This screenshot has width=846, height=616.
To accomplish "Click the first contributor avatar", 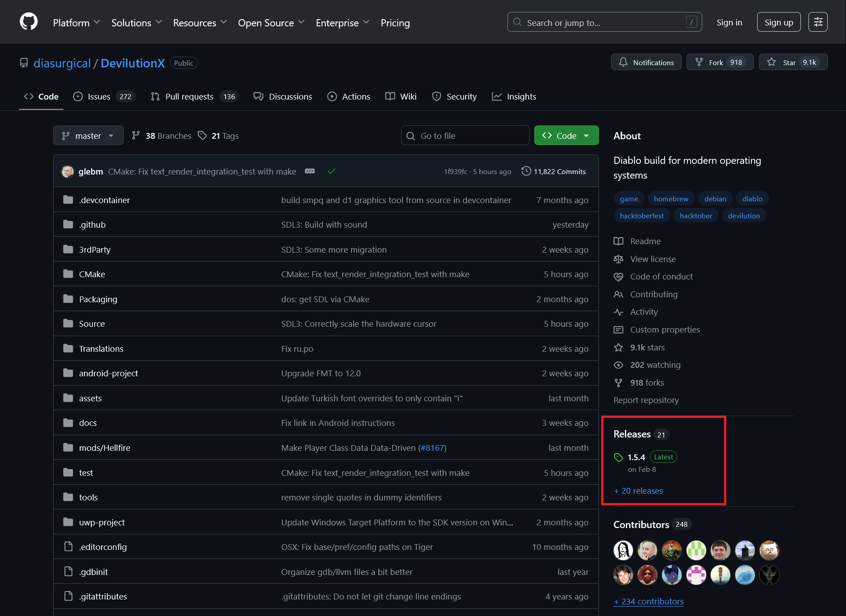I will pos(623,550).
